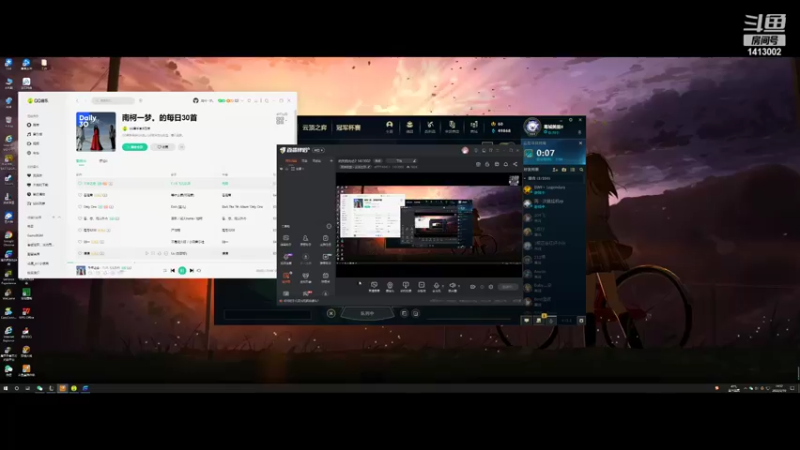Go back using QQ Music's back arrow
This screenshot has height=450, width=800.
[x=78, y=101]
